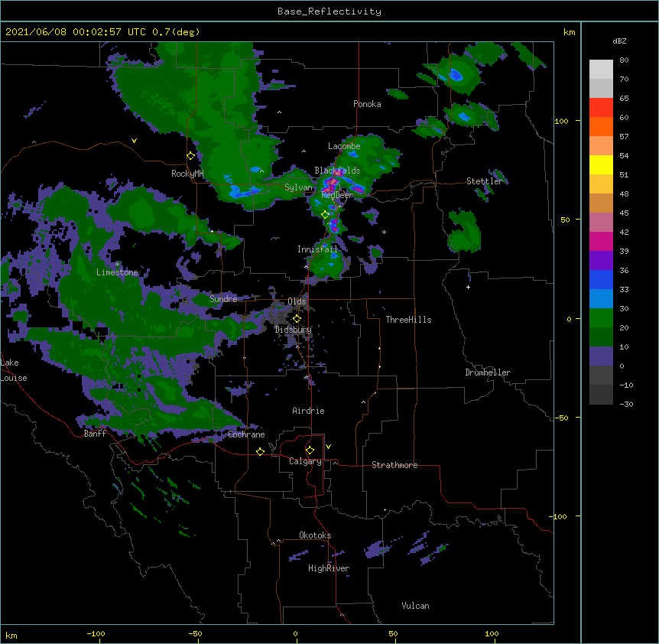Click the Innisfail city label
This screenshot has width=659, height=644.
pos(317,249)
